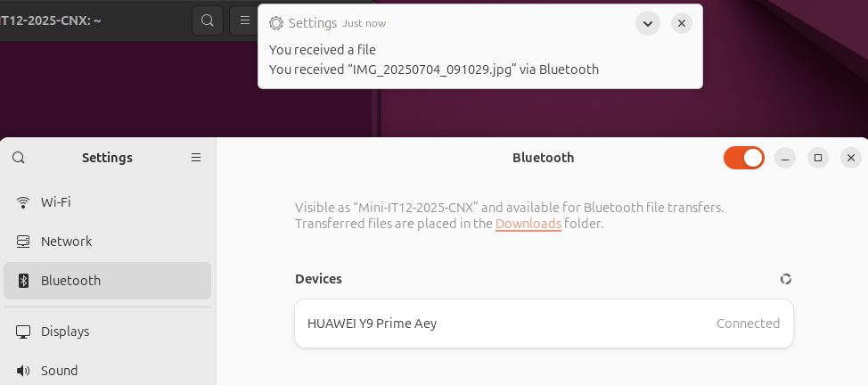Viewport: 868px width, 385px height.
Task: Select HUAWEI Y9 Prime Aey device
Action: click(x=544, y=324)
